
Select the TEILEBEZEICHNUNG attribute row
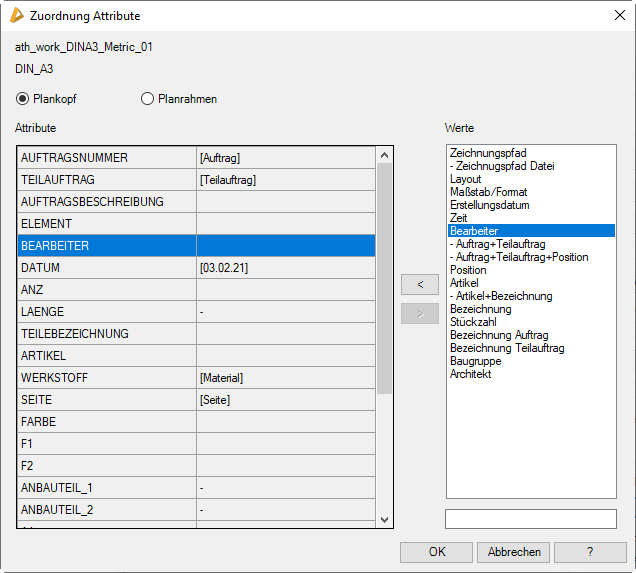coord(107,334)
